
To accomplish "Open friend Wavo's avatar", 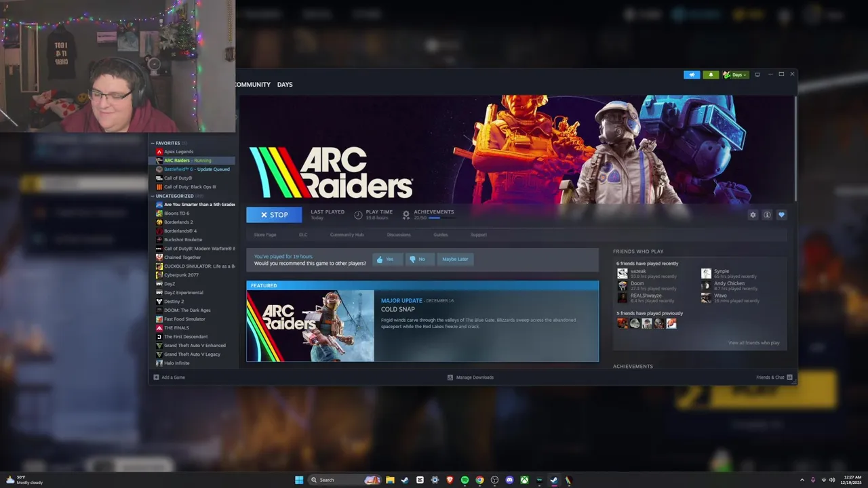I will tap(706, 298).
